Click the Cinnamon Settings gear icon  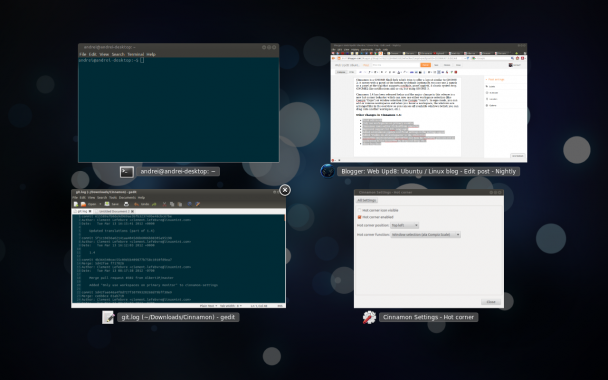(369, 317)
